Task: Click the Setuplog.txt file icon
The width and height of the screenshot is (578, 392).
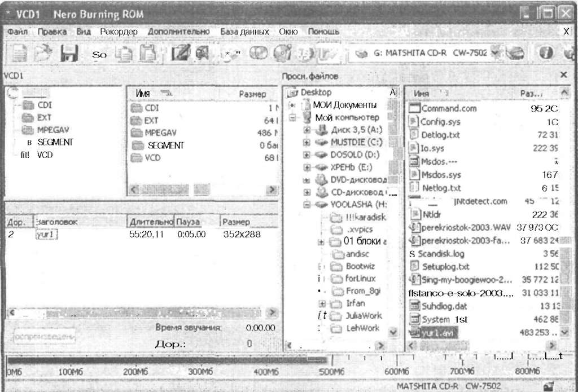Action: (x=415, y=266)
